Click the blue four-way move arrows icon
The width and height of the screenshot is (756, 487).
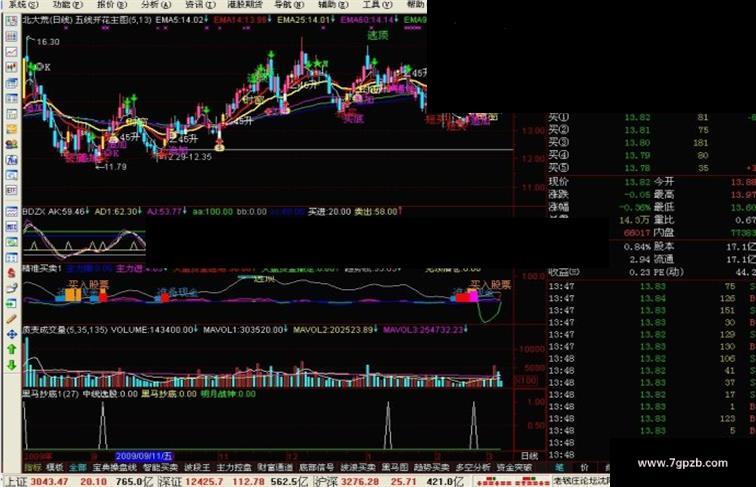(x=12, y=334)
